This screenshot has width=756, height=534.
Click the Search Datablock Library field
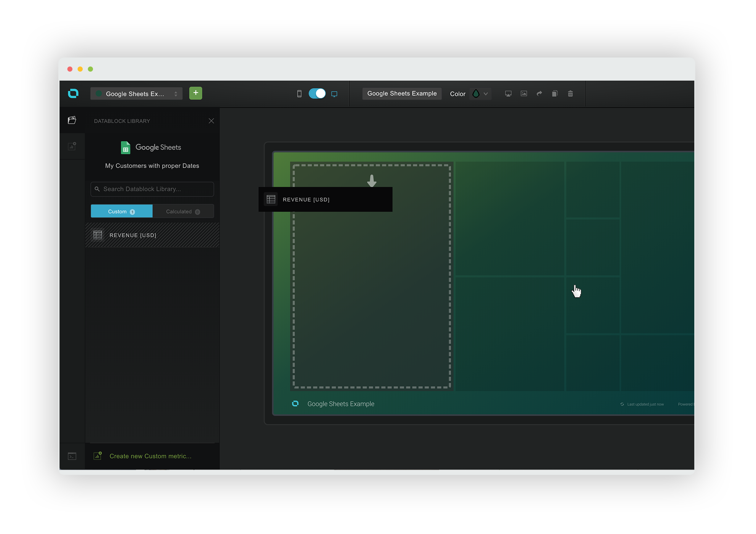tap(152, 189)
